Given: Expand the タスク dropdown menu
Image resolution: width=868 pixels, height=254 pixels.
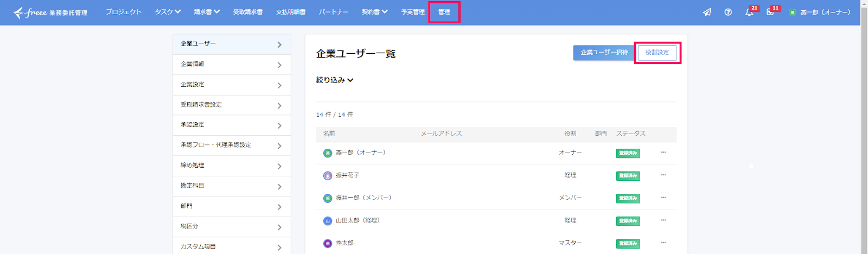Looking at the screenshot, I should [x=168, y=12].
